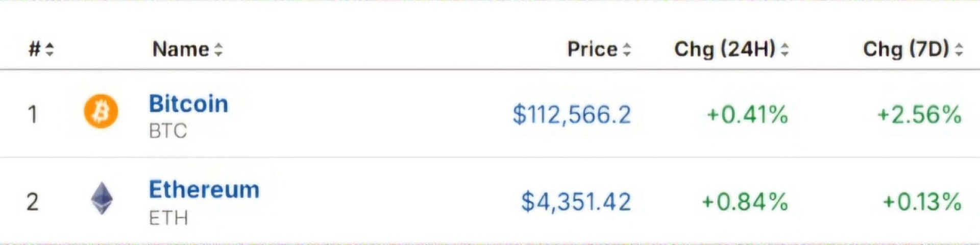Click the sort arrows beside the # header
980x245 pixels.
tap(50, 50)
